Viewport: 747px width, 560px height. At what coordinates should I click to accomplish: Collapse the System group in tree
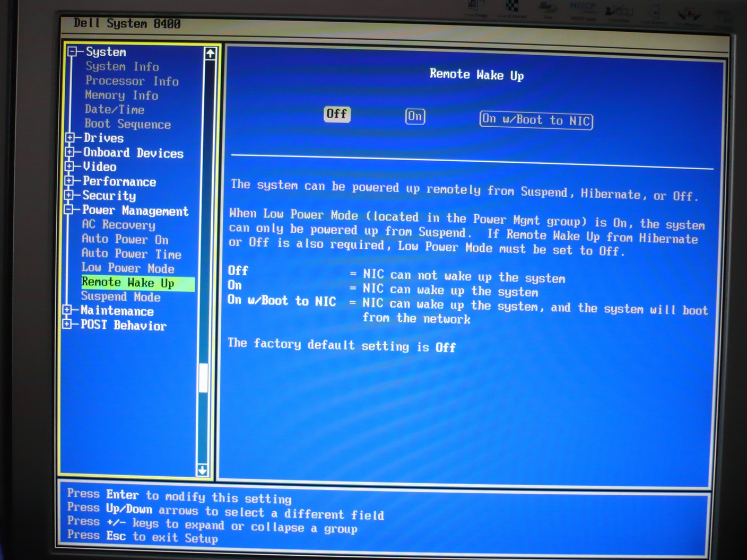[73, 52]
